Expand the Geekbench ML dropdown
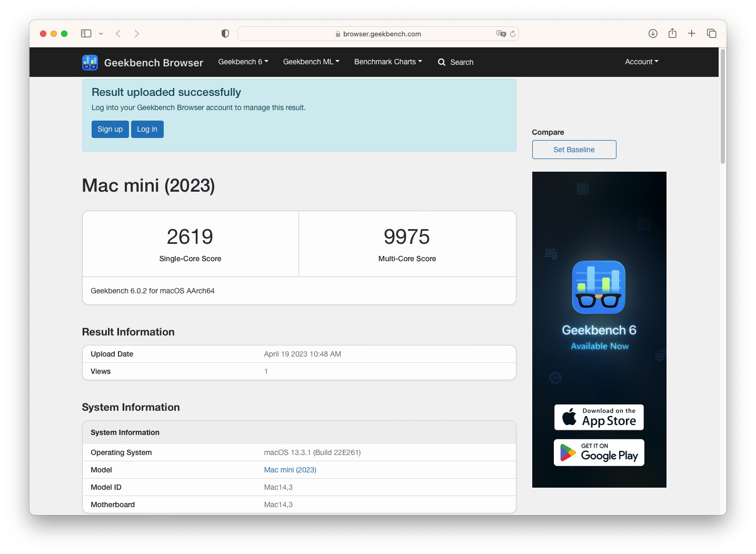Viewport: 756px width, 554px height. 311,62
